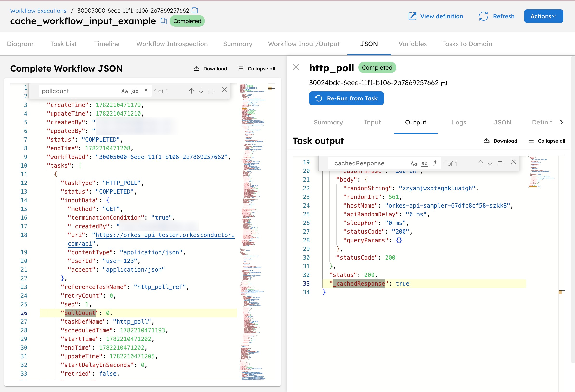
Task: Click Re-Run from Task button
Action: [346, 98]
